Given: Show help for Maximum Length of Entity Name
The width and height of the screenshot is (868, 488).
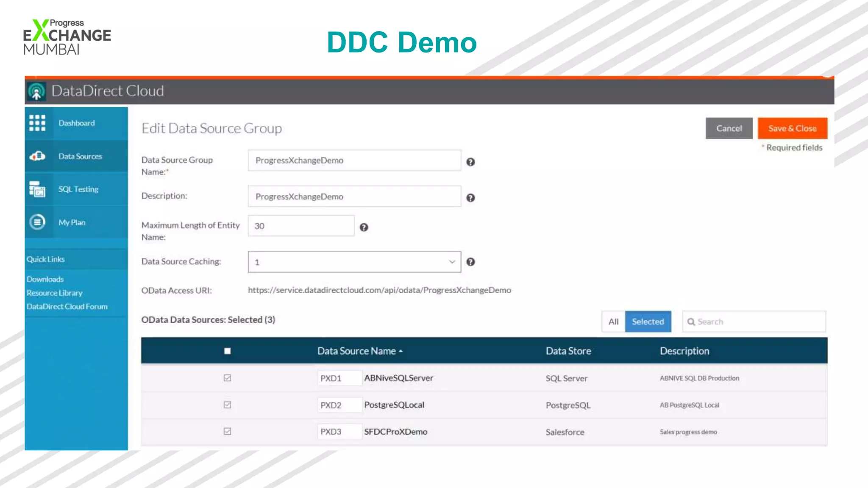Looking at the screenshot, I should click(x=364, y=227).
